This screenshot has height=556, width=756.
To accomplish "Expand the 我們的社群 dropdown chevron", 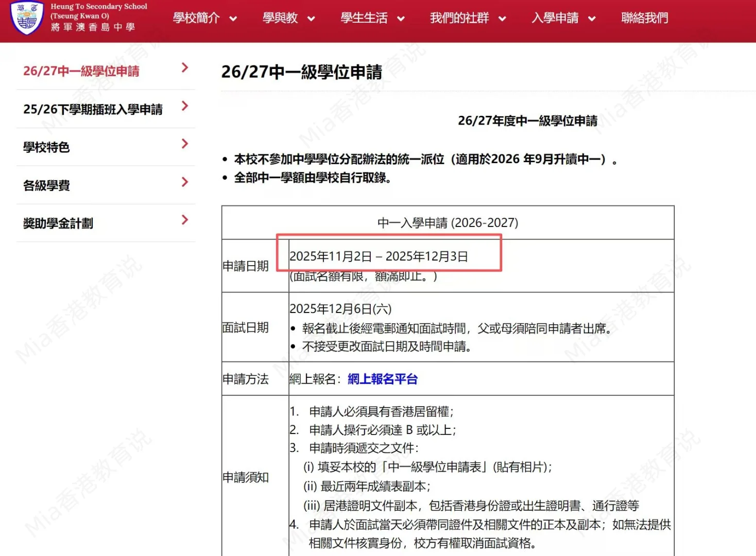I will (x=502, y=19).
